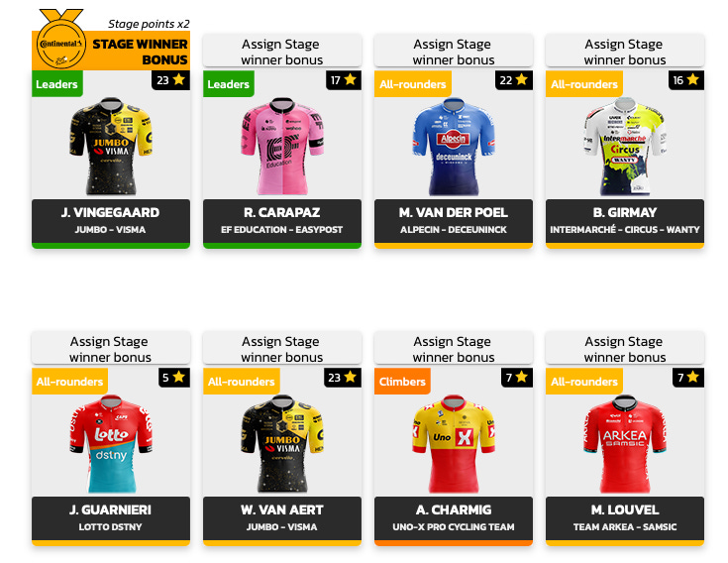Viewport: 728px width, 563px height.
Task: Click W. van Aert's 23-star badge
Action: pos(342,378)
